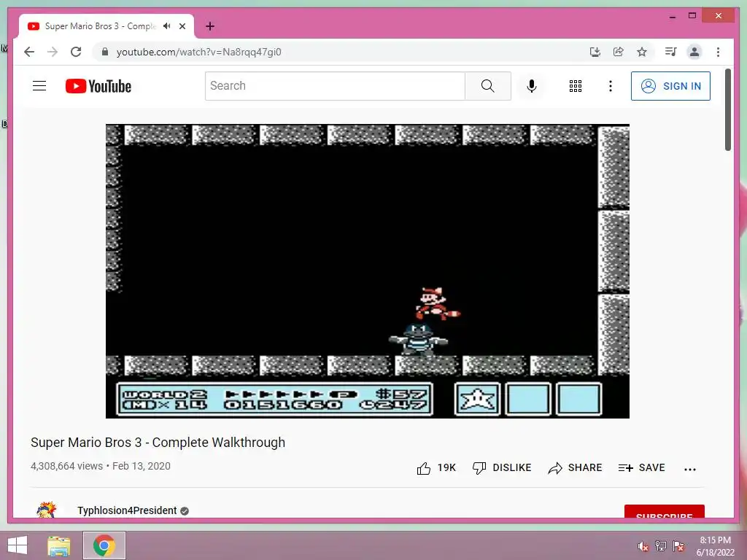
Task: Open the YouTube apps grid
Action: (x=576, y=86)
